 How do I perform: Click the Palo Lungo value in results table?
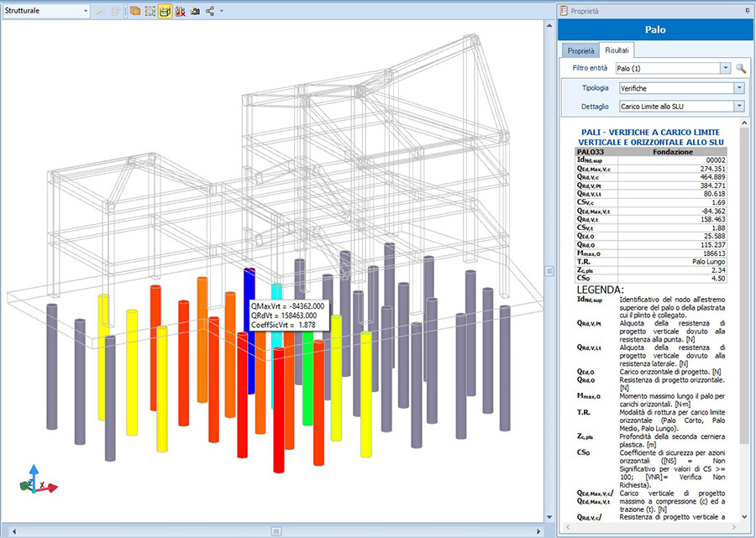pyautogui.click(x=708, y=262)
